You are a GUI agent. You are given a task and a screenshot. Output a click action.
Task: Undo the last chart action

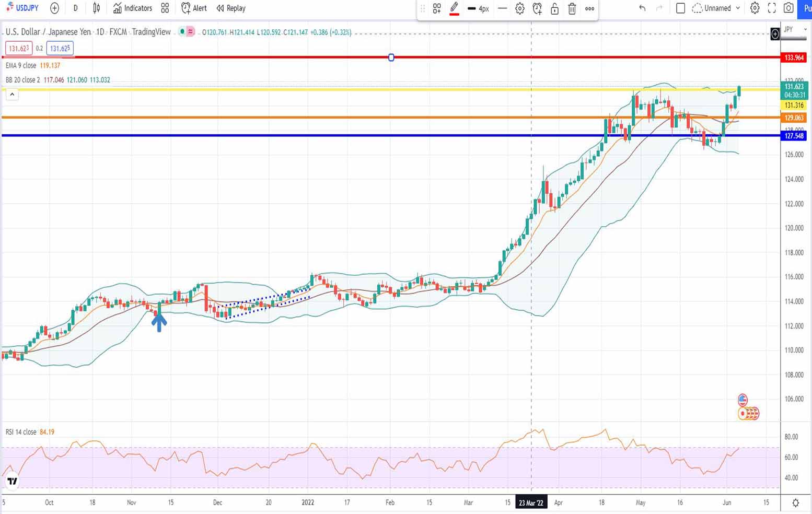tap(642, 8)
